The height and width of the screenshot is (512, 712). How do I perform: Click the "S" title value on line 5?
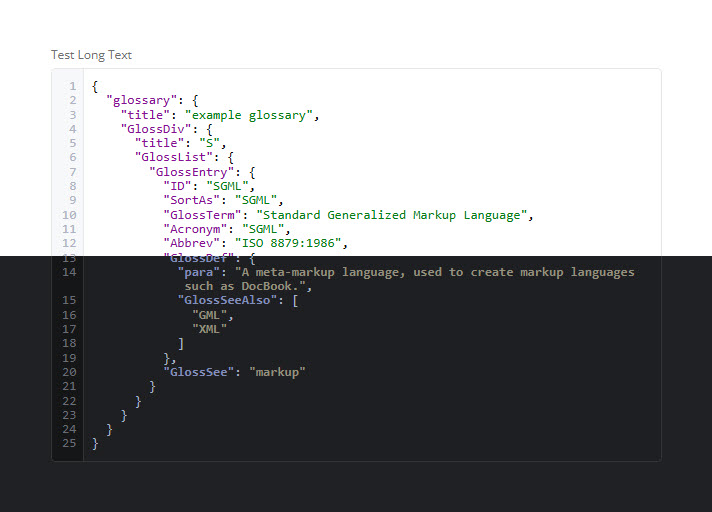[209, 143]
